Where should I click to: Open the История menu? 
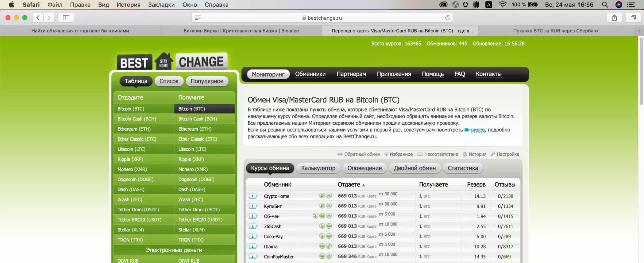(129, 5)
